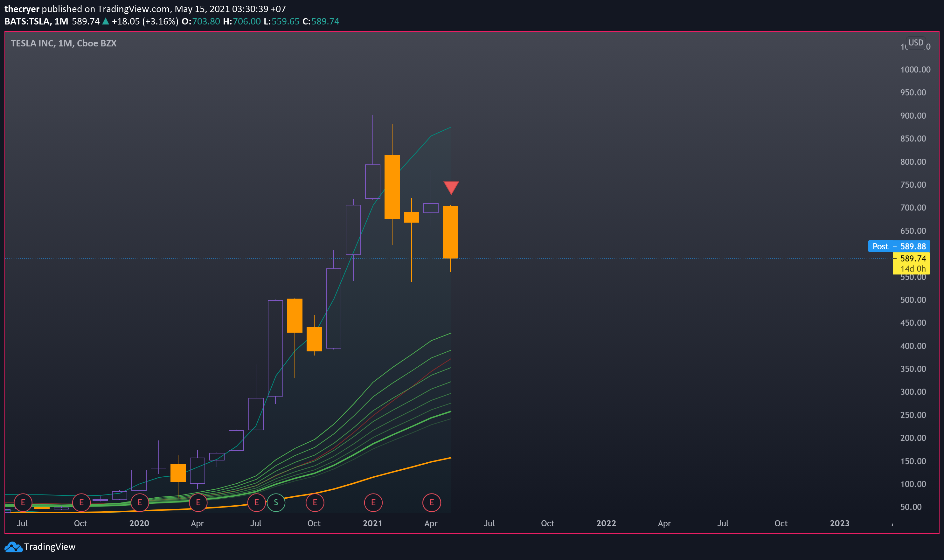Click the 2021 label on time axis
944x560 pixels.
click(372, 523)
